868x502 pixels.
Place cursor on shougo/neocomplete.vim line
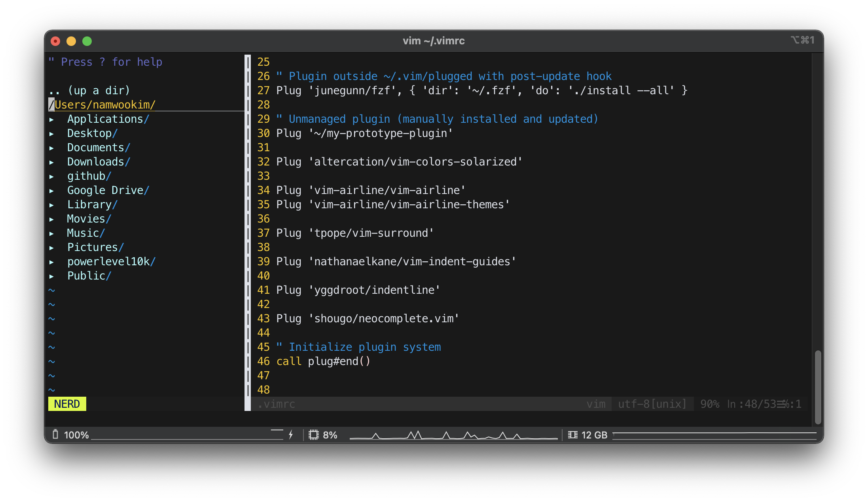pyautogui.click(x=368, y=318)
